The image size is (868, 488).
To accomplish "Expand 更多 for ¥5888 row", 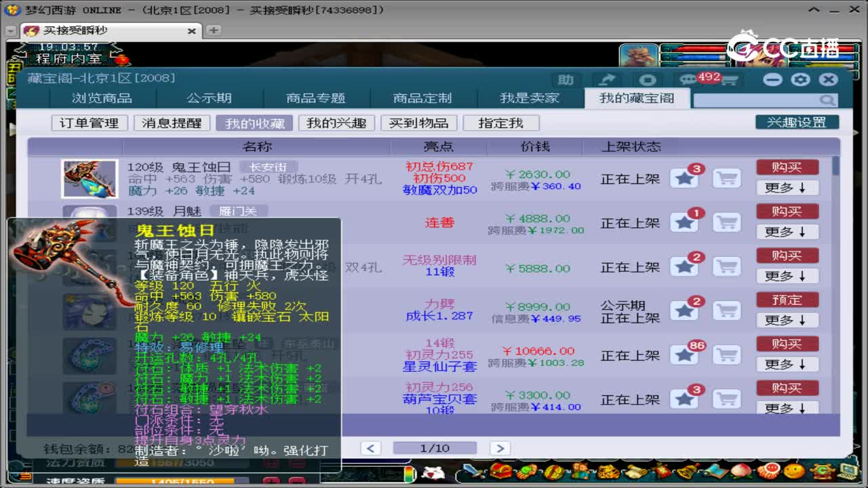I will tap(787, 276).
